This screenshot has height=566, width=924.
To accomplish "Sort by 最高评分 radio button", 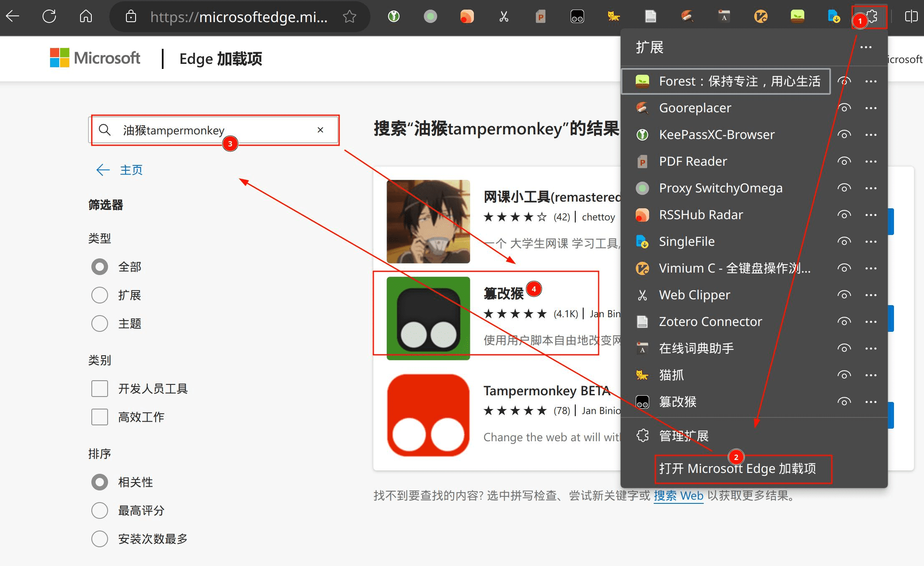I will click(100, 510).
